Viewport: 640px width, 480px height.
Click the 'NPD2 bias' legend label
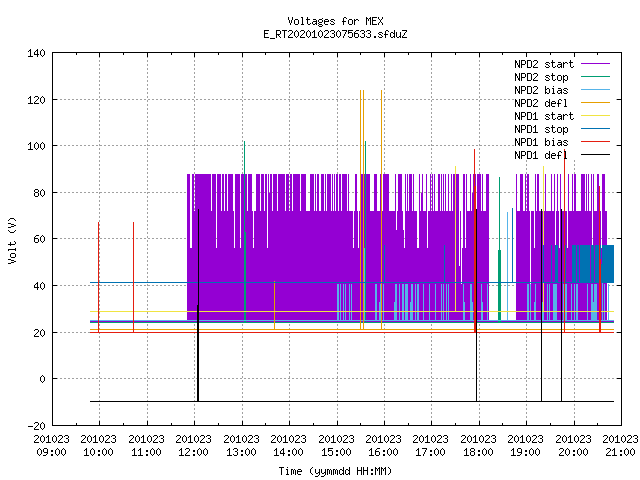pos(541,90)
